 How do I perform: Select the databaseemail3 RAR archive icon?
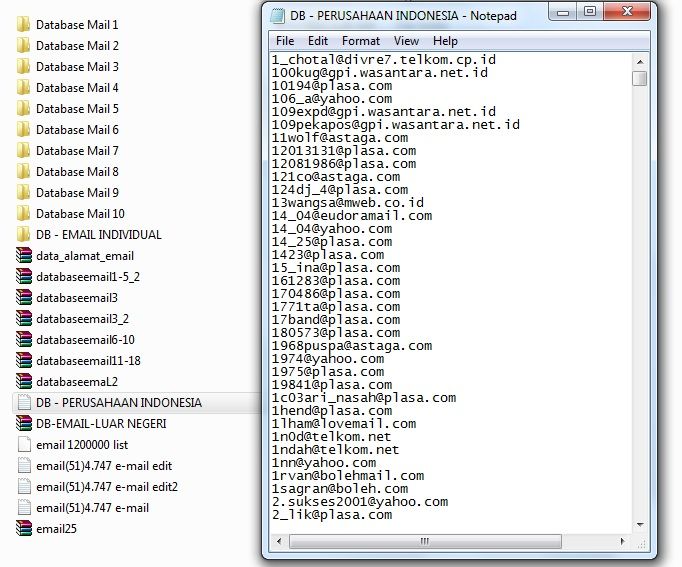pyautogui.click(x=24, y=297)
